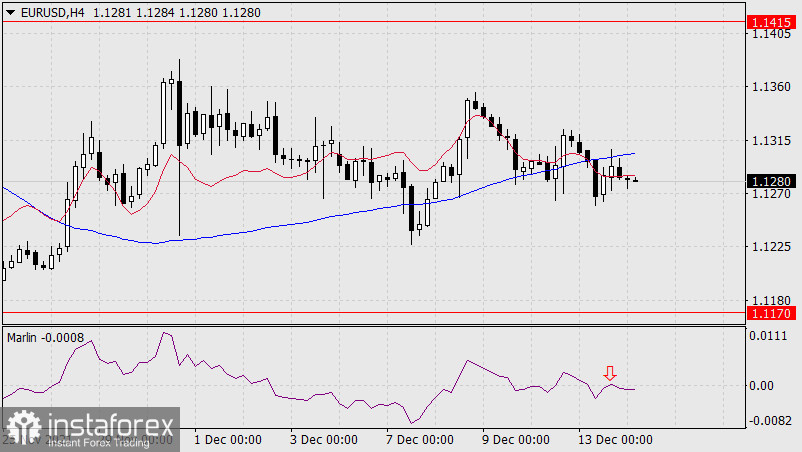Select the red 1.1415 price level label
802x452 pixels.
770,21
